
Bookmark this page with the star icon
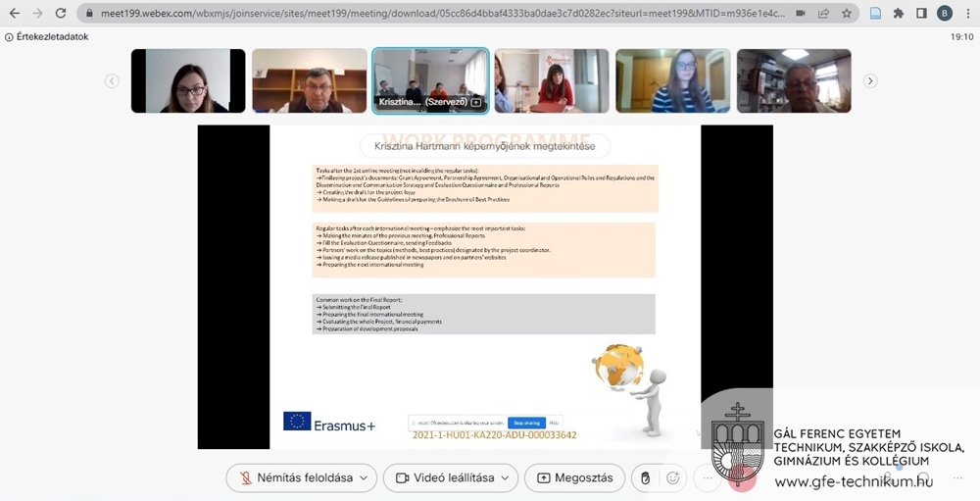coord(847,13)
